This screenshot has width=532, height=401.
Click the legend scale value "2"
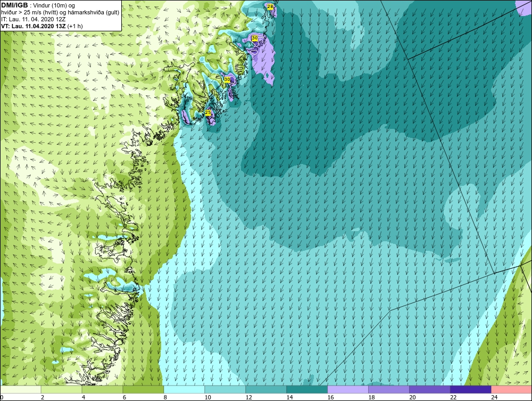tap(43, 397)
